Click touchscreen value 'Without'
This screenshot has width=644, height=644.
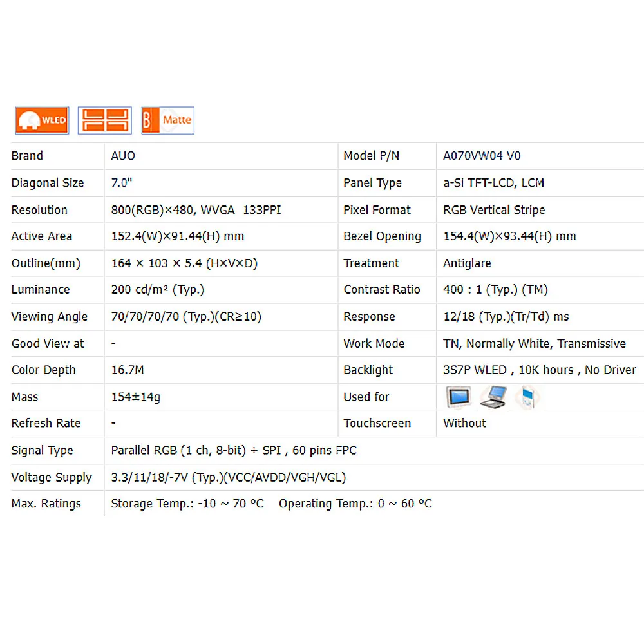(x=464, y=423)
